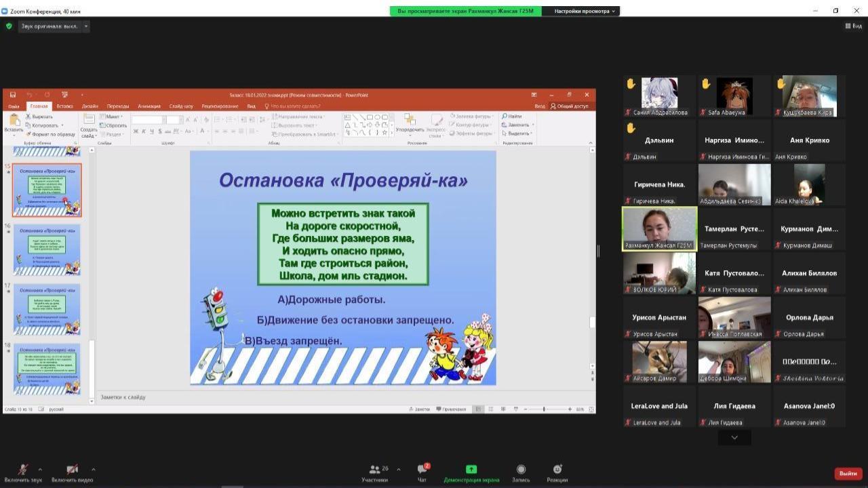Open the Реакции reactions icon
This screenshot has height=488, width=868.
[557, 470]
